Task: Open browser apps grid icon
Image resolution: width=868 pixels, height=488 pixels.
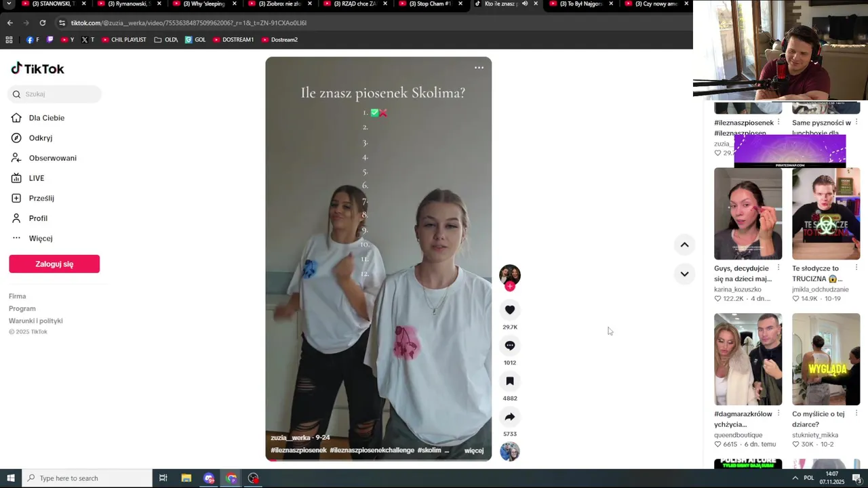Action: point(9,40)
